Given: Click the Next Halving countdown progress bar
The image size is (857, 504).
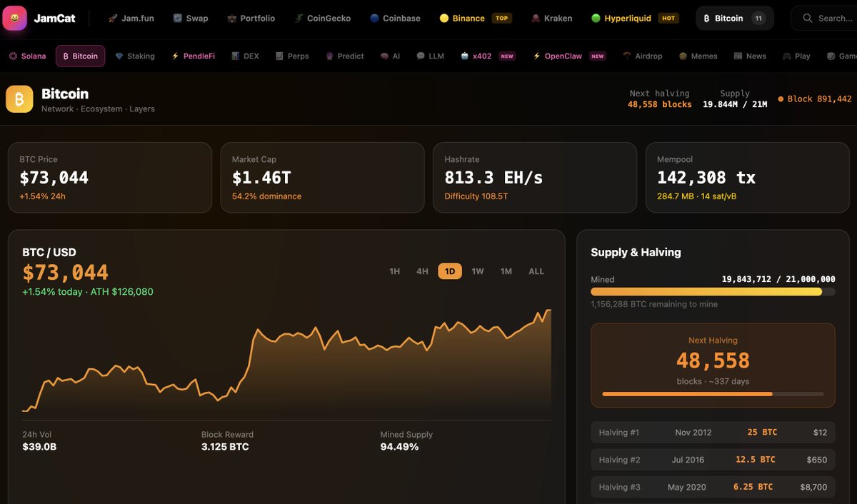Looking at the screenshot, I should pos(713,394).
